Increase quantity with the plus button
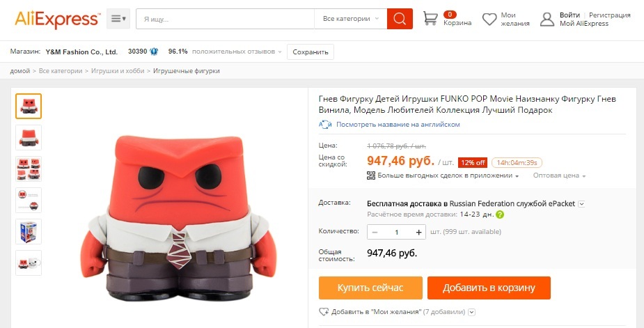644x328 pixels. [419, 232]
